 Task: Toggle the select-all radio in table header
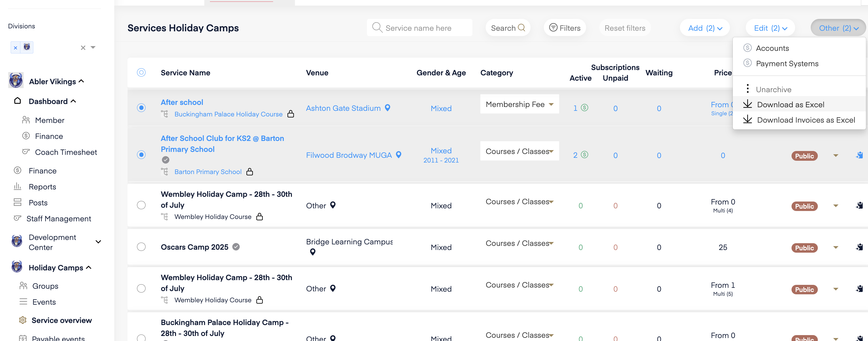point(141,72)
